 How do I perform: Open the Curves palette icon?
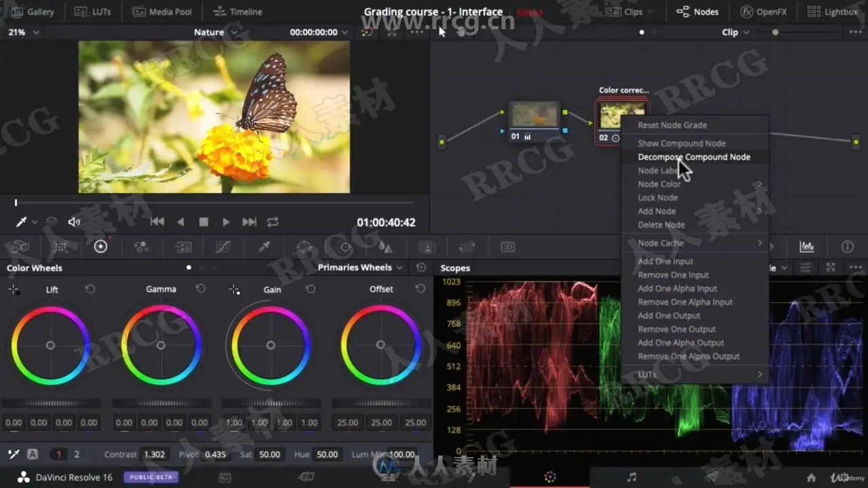click(x=223, y=247)
